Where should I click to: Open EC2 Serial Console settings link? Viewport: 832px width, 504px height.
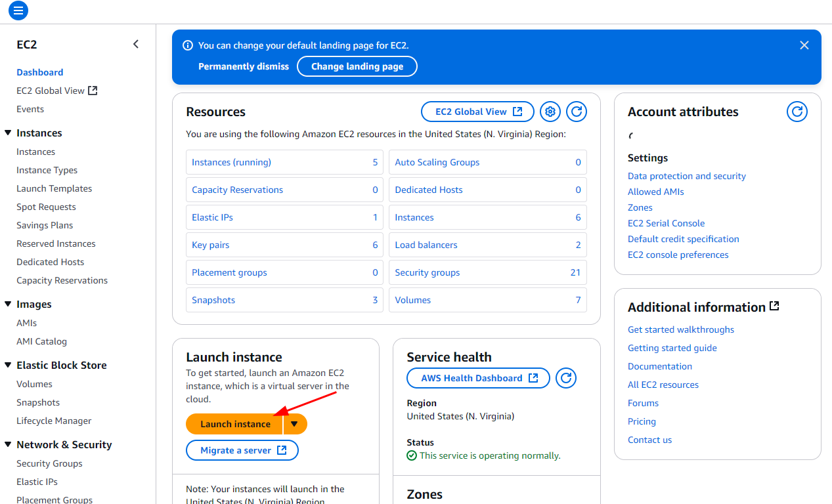click(x=666, y=223)
